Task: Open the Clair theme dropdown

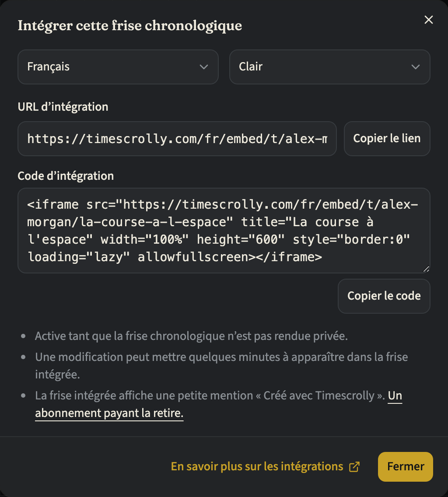Action: pos(330,67)
